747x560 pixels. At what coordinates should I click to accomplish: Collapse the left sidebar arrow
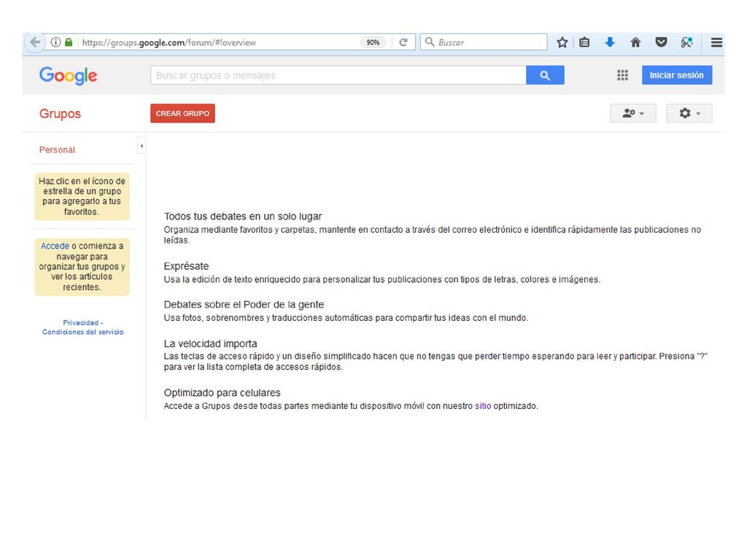click(x=142, y=146)
